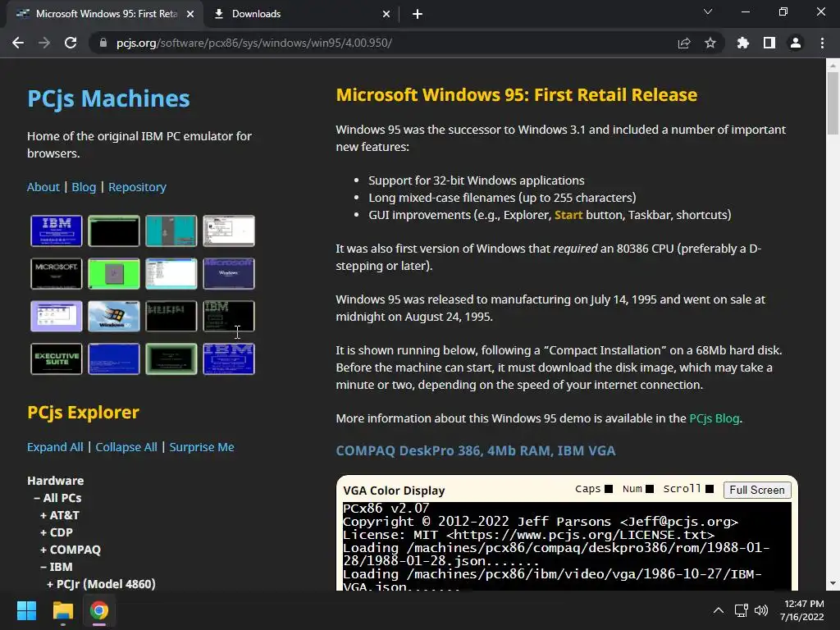Click the Chrome taskbar icon
This screenshot has height=630, width=840.
99,610
